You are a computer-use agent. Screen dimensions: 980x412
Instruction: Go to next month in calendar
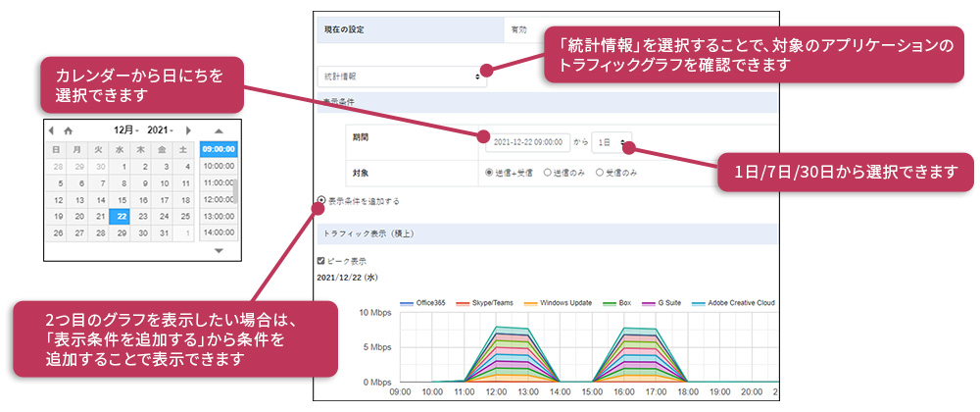188,130
